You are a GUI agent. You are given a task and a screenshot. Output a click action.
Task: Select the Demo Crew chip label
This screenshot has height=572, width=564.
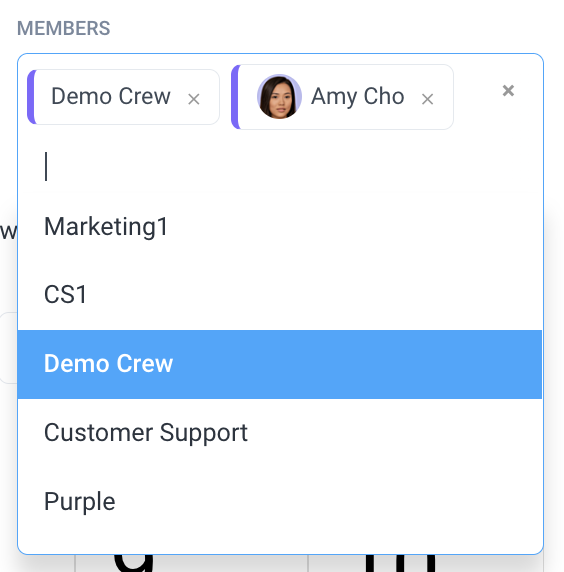click(x=111, y=96)
